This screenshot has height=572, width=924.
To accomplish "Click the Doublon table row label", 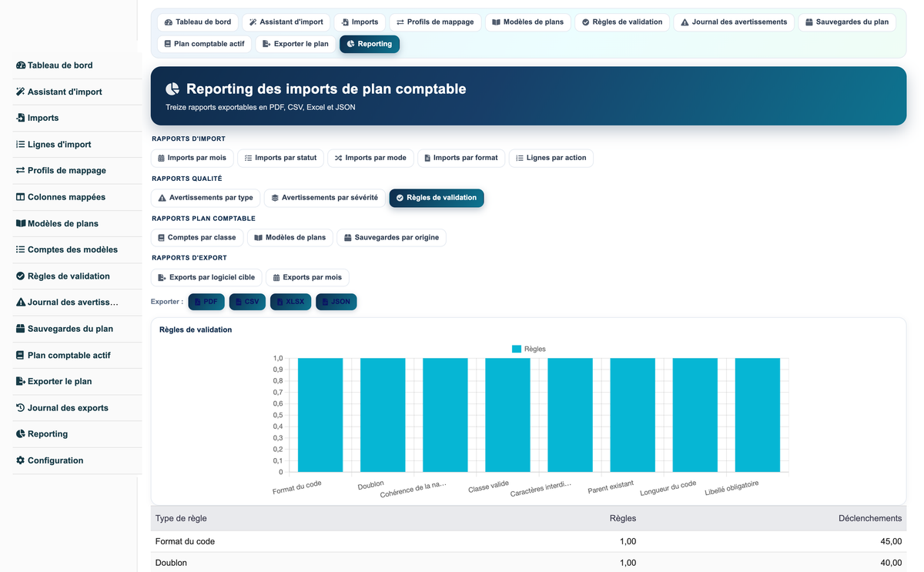I will click(x=171, y=563).
